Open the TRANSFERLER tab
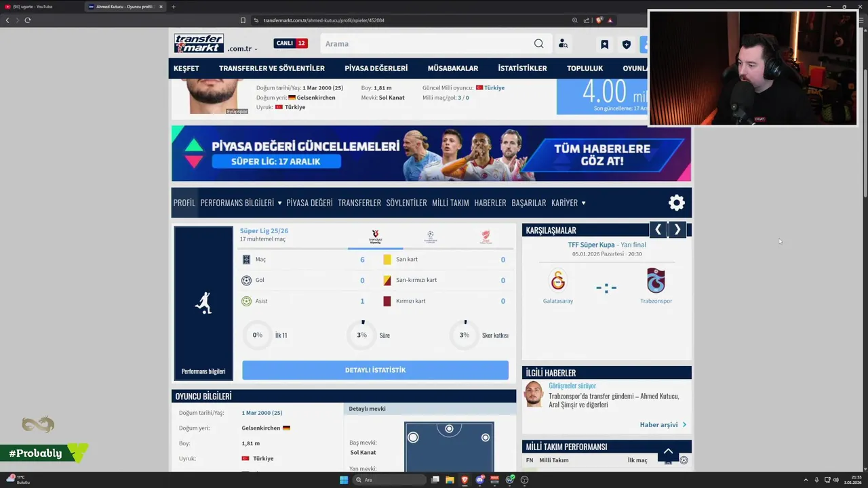The image size is (868, 488). (359, 203)
